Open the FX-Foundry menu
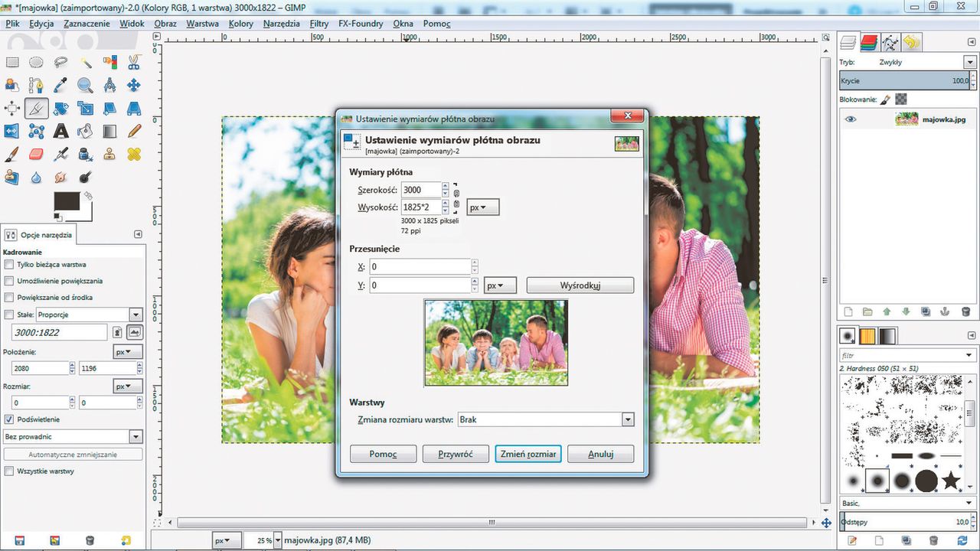Image resolution: width=980 pixels, height=551 pixels. tap(361, 24)
